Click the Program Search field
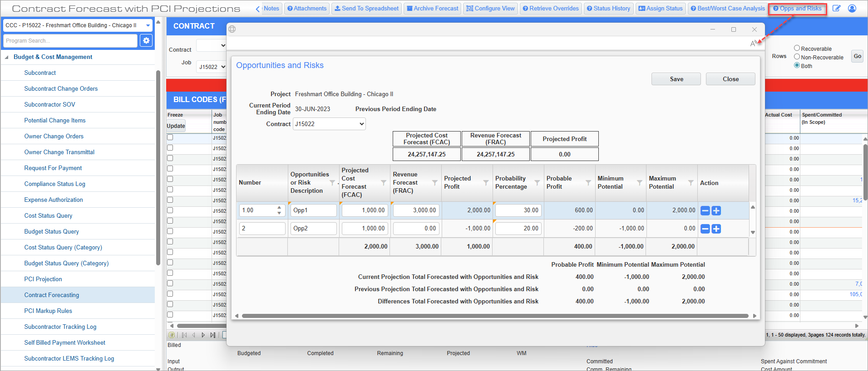Screen dimensions: 868x371 coord(70,41)
